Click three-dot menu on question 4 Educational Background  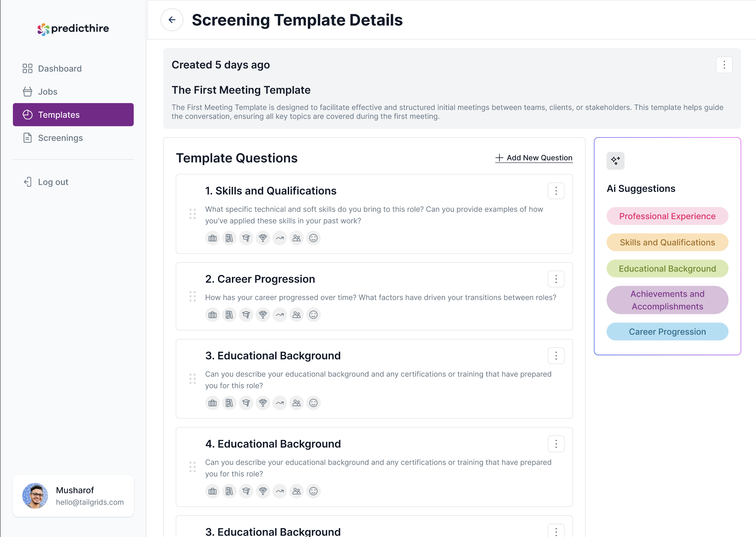point(555,444)
